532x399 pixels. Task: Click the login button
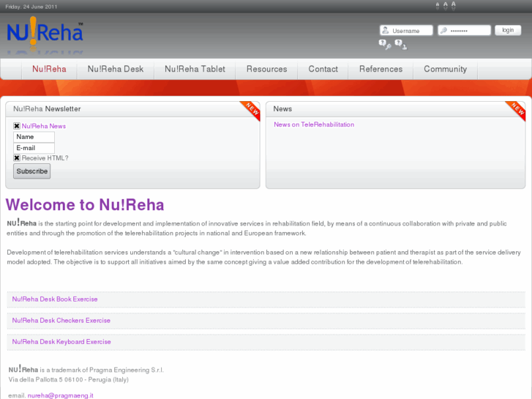(x=508, y=30)
